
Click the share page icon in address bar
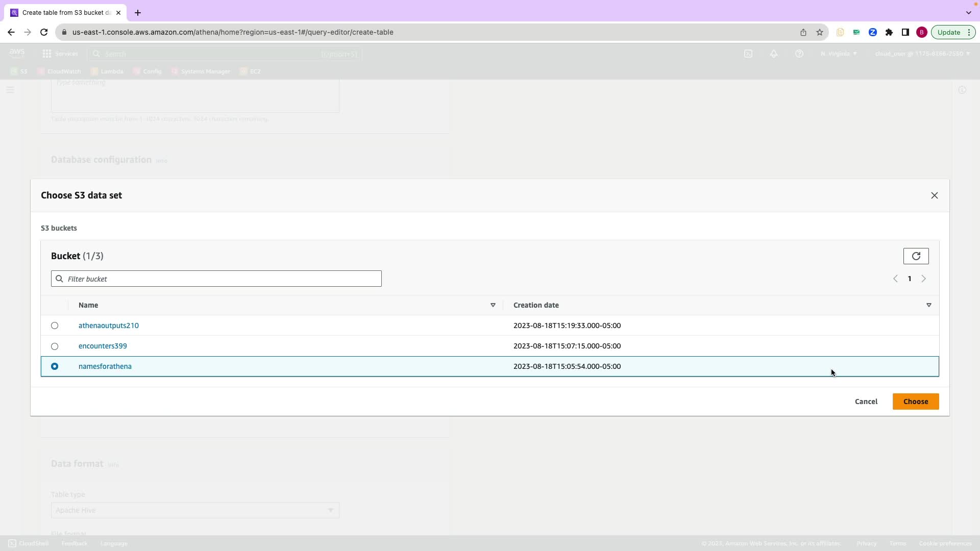point(803,32)
